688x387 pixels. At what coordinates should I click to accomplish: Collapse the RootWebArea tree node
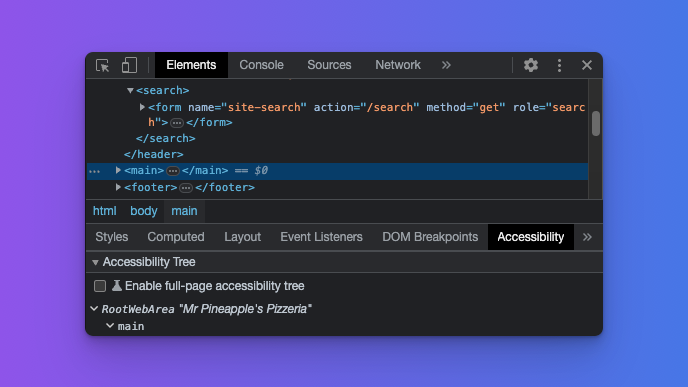tap(94, 309)
